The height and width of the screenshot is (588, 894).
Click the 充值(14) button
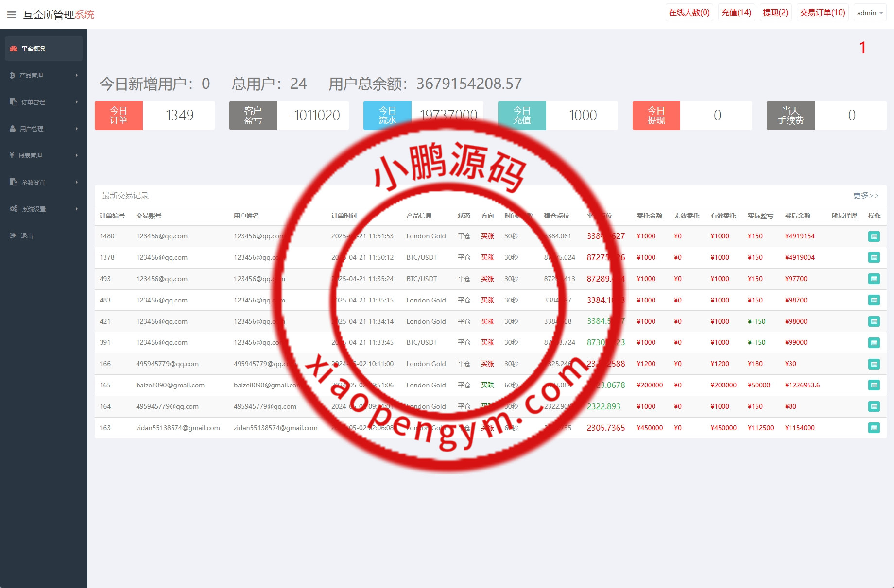736,13
